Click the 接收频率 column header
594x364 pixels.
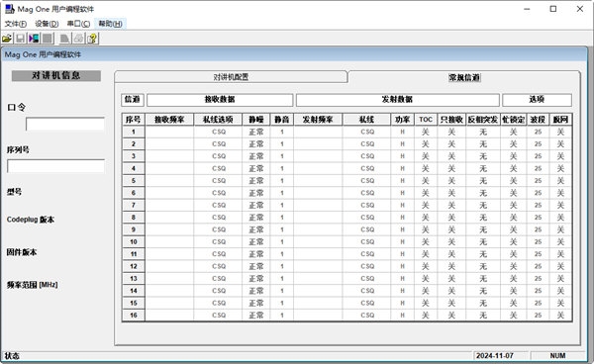[169, 120]
